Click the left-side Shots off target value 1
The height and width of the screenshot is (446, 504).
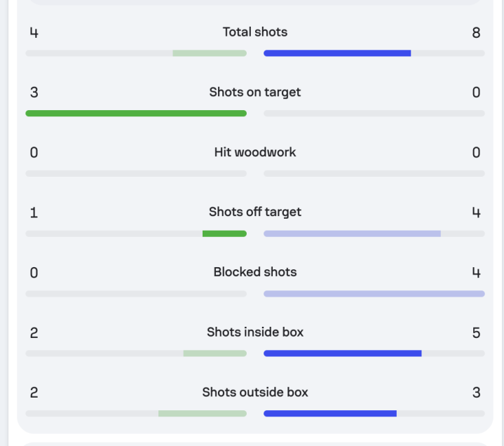point(34,212)
